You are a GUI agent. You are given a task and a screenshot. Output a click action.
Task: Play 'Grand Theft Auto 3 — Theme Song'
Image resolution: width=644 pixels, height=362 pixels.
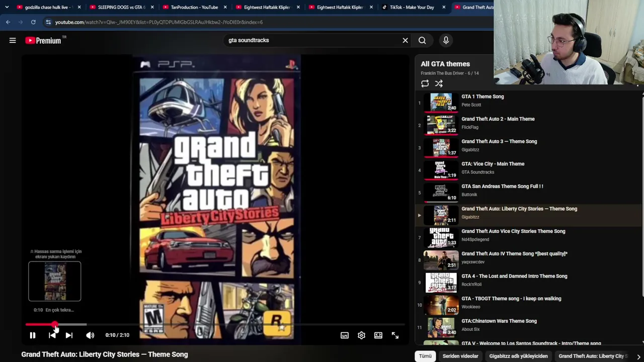click(x=499, y=141)
